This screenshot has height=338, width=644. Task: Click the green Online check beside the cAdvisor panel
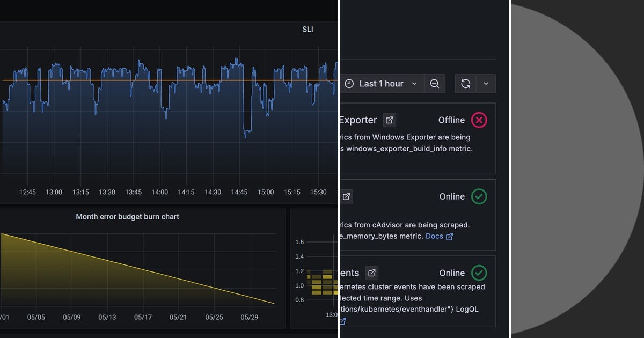pos(479,196)
